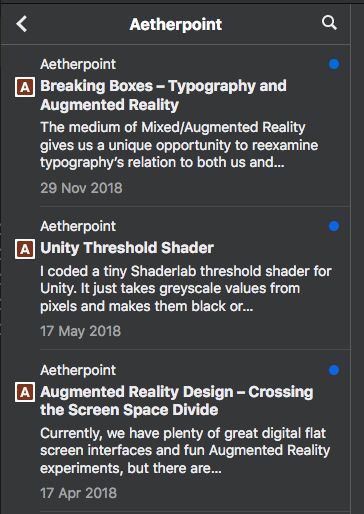
Task: Click the feed icon beside Augmented Reality Design
Action: pyautogui.click(x=25, y=392)
